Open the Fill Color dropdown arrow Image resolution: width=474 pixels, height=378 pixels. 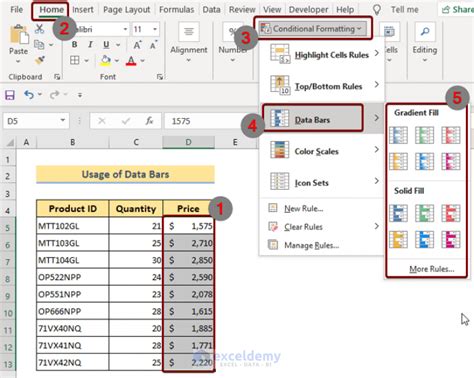coord(117,61)
